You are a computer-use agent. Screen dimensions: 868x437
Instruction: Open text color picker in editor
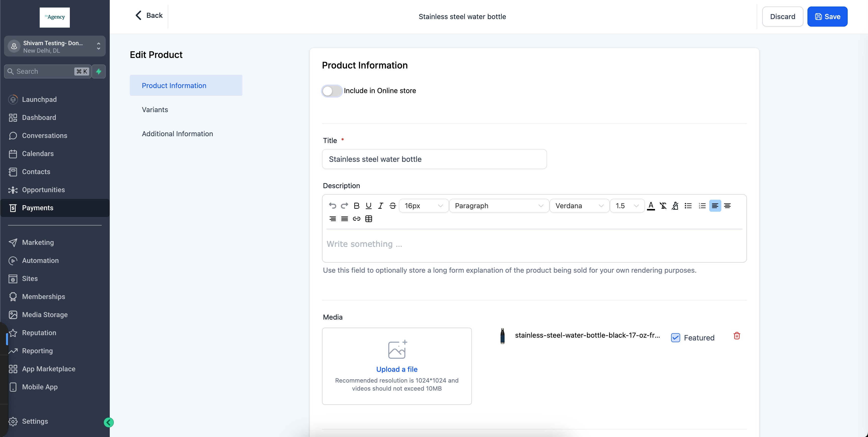pyautogui.click(x=651, y=206)
